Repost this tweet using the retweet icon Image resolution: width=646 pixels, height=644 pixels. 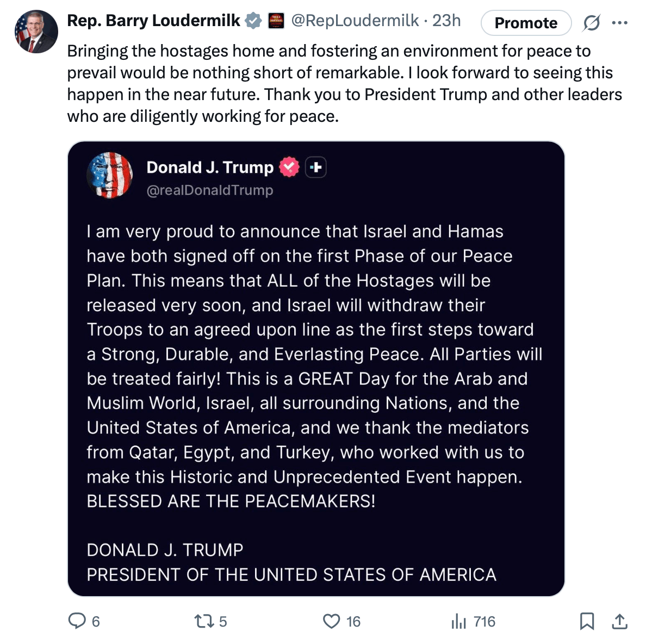204,621
